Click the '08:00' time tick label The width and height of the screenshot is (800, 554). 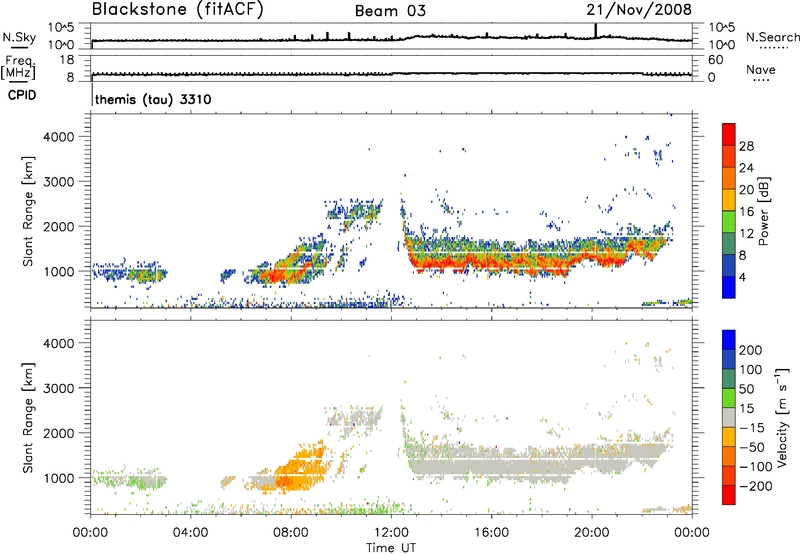291,533
